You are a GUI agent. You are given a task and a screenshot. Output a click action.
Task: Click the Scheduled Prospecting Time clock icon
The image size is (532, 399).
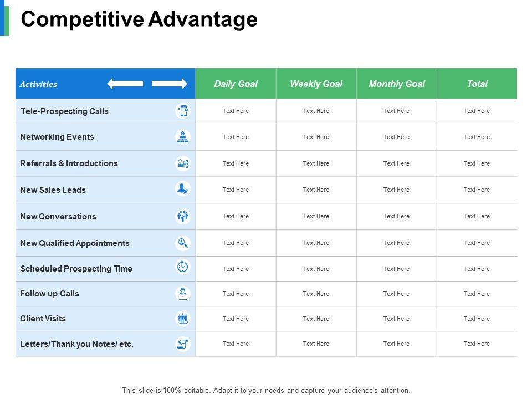(x=183, y=267)
